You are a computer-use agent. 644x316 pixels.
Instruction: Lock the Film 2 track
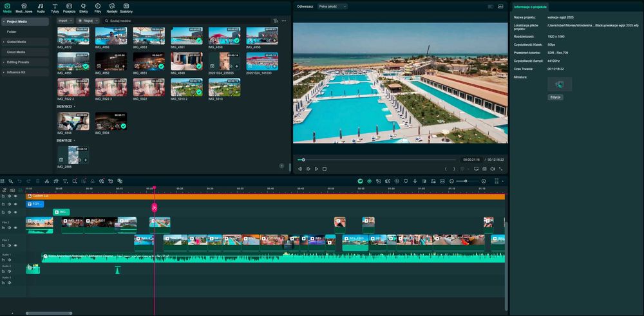[3, 228]
